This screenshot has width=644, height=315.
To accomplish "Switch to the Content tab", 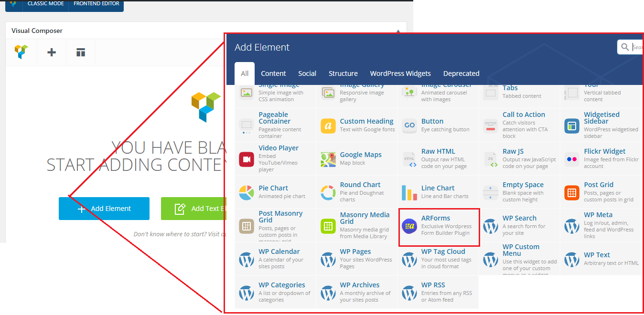I will 273,73.
